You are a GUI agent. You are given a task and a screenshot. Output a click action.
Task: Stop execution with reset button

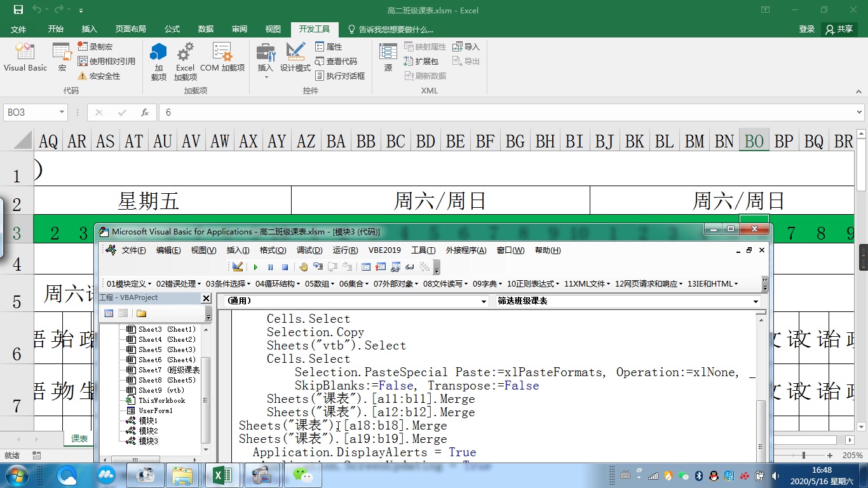point(285,267)
